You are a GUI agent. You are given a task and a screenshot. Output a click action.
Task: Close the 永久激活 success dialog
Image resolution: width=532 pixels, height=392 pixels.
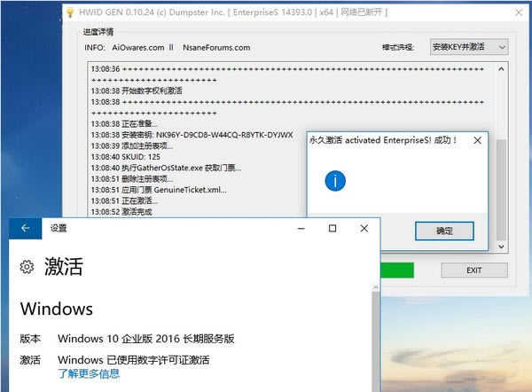point(477,140)
